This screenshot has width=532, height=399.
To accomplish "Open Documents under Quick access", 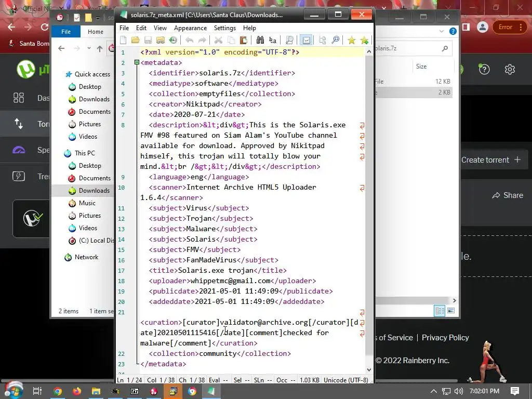I will 95,111.
